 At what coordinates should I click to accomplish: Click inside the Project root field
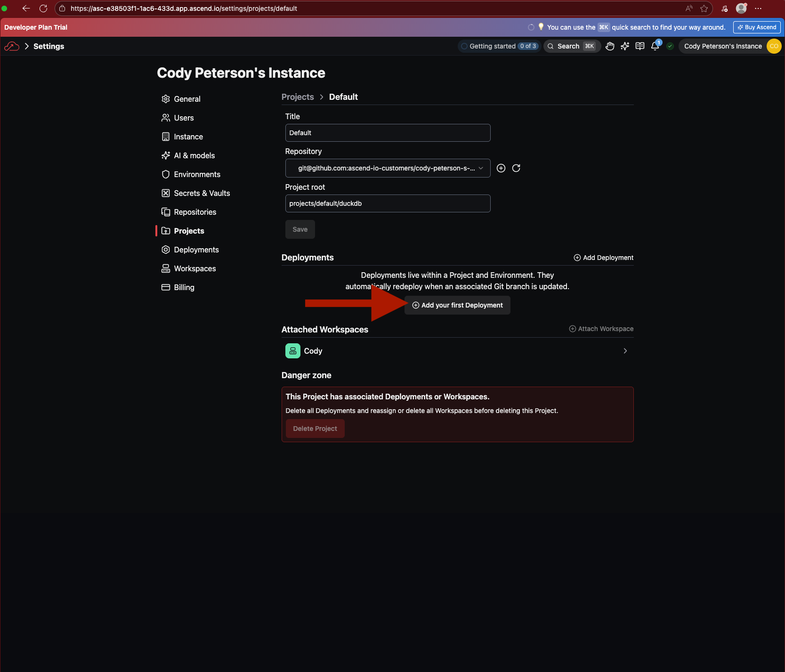pos(387,203)
